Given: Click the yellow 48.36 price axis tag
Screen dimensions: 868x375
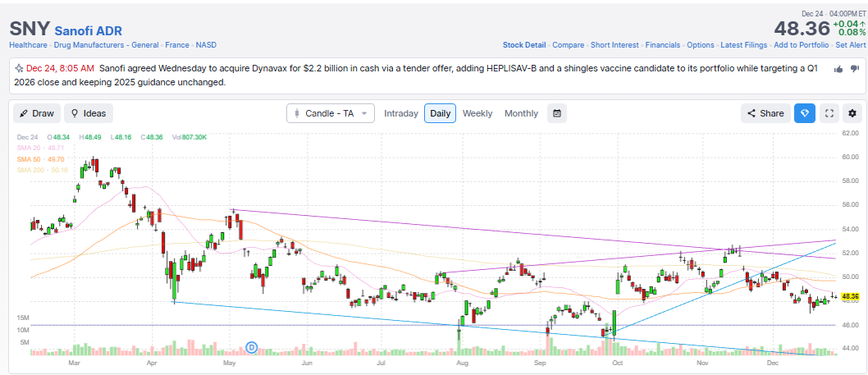Looking at the screenshot, I should coord(849,297).
